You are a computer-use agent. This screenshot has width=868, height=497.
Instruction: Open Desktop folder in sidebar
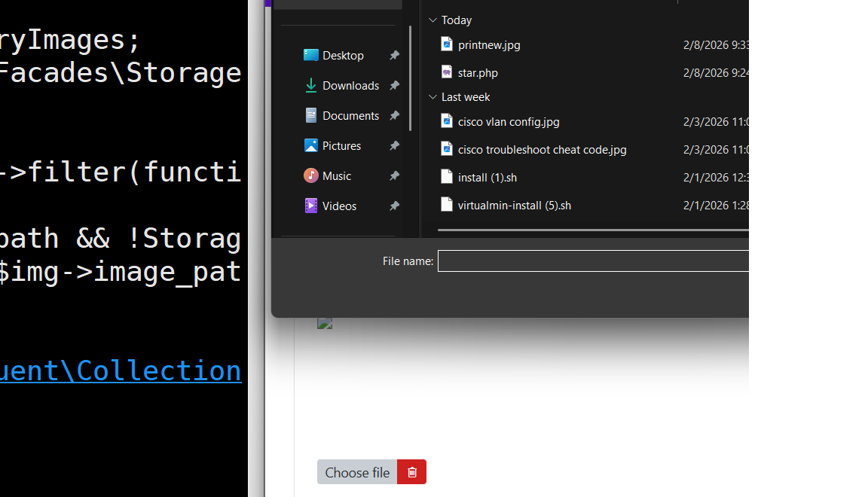tap(343, 56)
